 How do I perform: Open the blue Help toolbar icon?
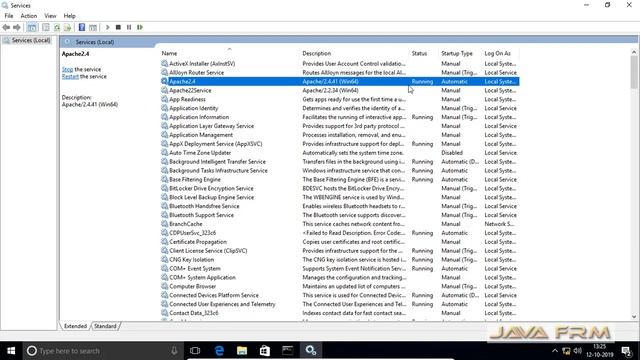82,27
